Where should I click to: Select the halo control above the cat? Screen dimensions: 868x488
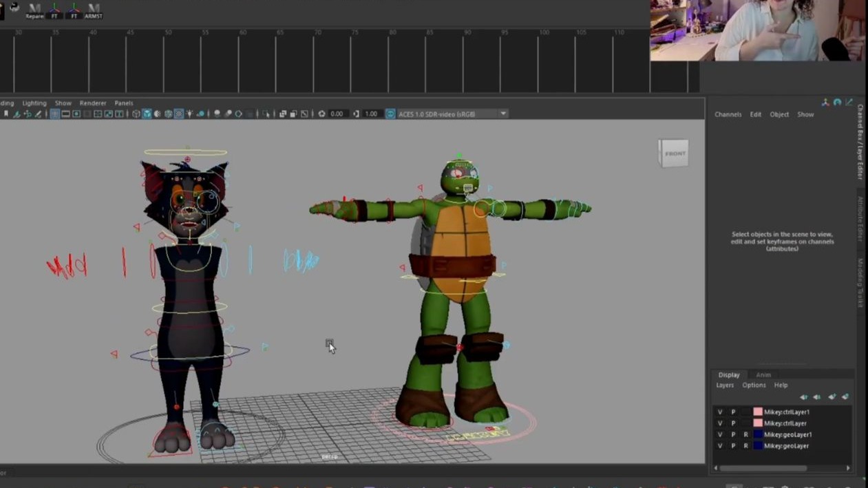pos(186,152)
